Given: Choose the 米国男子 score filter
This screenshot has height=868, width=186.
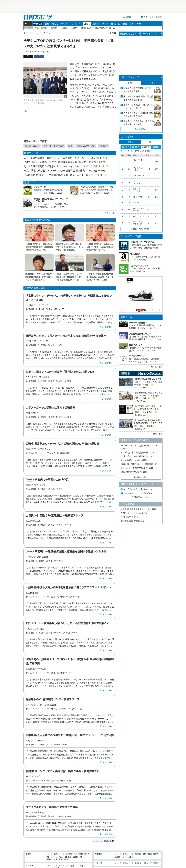Looking at the screenshot, I should [146, 147].
